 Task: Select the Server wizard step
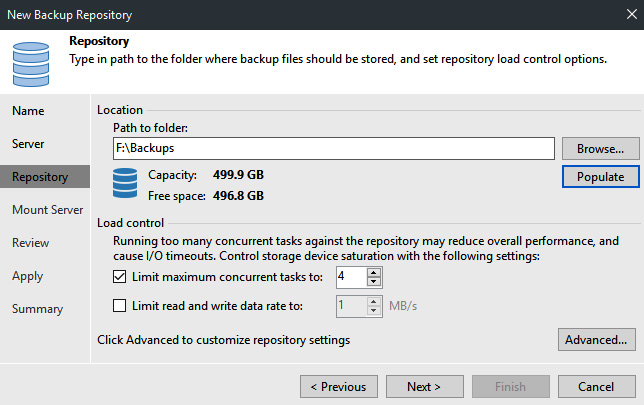(x=28, y=144)
